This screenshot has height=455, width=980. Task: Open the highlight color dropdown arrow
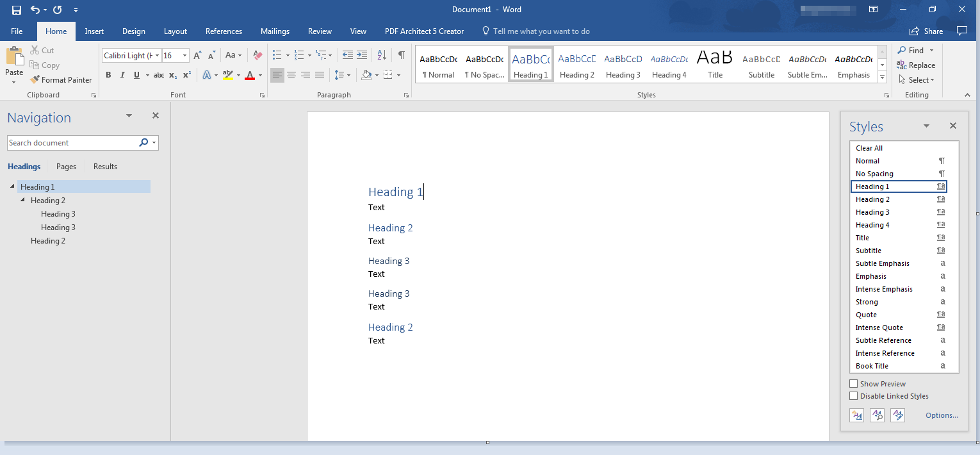coord(238,75)
